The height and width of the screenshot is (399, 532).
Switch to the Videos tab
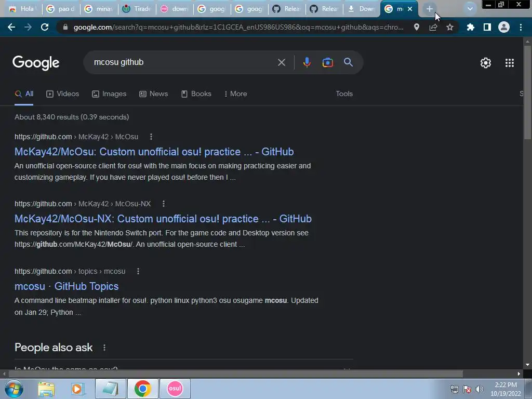click(63, 94)
